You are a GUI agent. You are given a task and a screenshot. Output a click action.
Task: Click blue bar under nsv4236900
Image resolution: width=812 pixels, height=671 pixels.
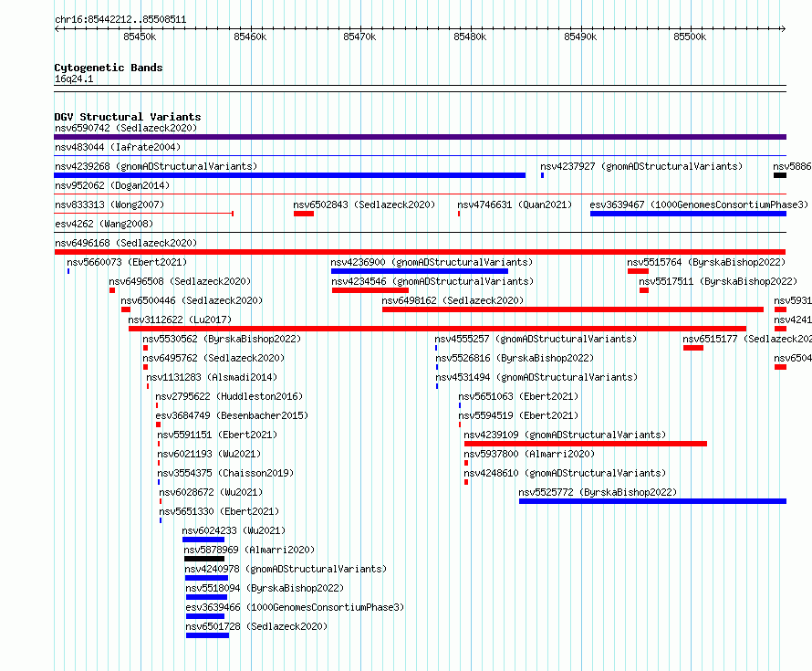click(x=420, y=271)
